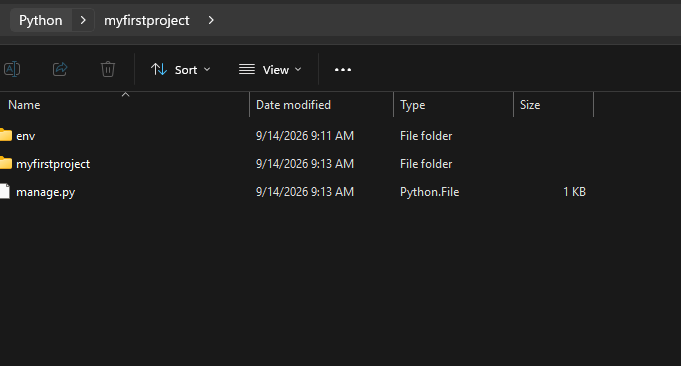Expand the chevron after myfirstproject breadcrumb
The image size is (681, 366).
[x=211, y=20]
